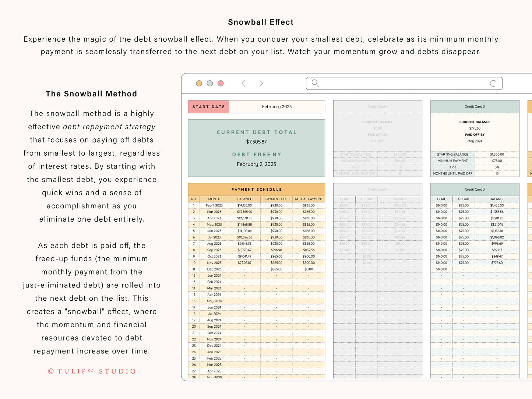Click the Debt Free By date February 2, 2025

256,164
